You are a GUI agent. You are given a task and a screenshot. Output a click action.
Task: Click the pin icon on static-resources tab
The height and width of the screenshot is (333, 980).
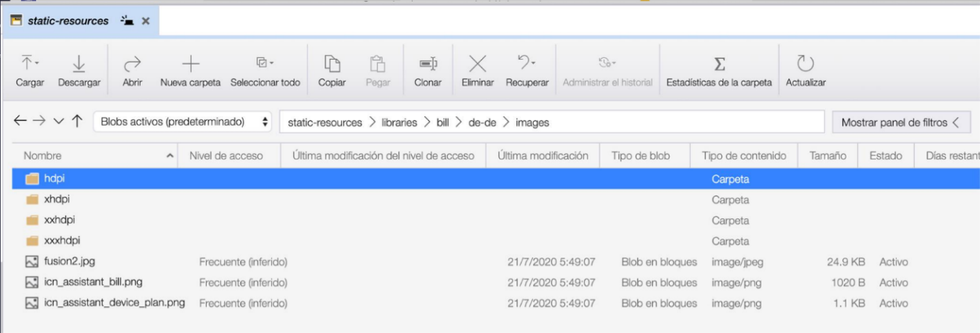[128, 20]
